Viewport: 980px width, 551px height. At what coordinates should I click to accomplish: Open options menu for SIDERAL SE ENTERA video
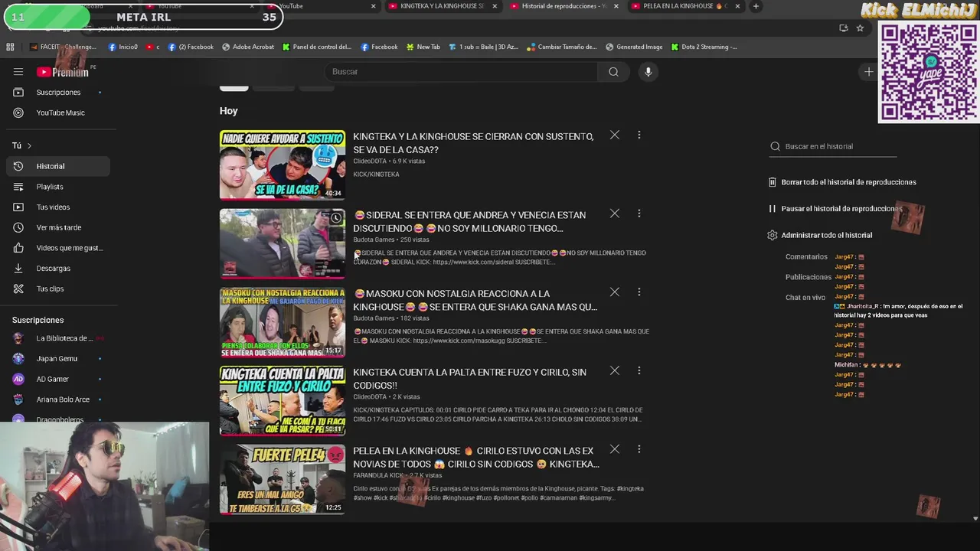click(x=639, y=214)
